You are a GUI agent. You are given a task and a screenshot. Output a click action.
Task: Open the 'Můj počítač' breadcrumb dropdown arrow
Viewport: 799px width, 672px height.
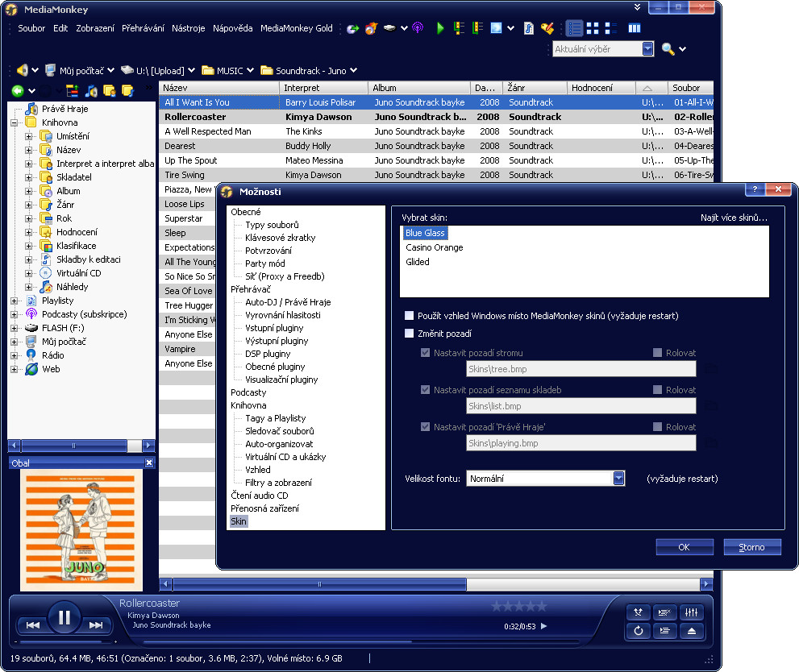pyautogui.click(x=110, y=70)
